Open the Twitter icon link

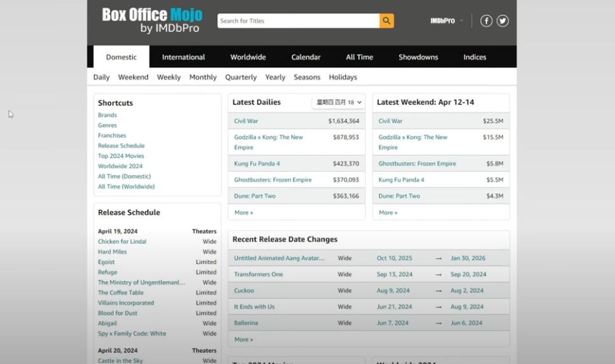[x=502, y=21]
